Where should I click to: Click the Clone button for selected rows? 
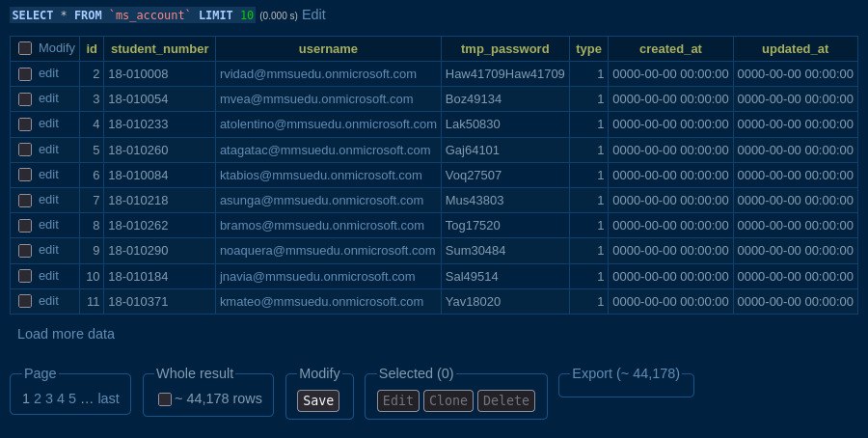(x=448, y=401)
